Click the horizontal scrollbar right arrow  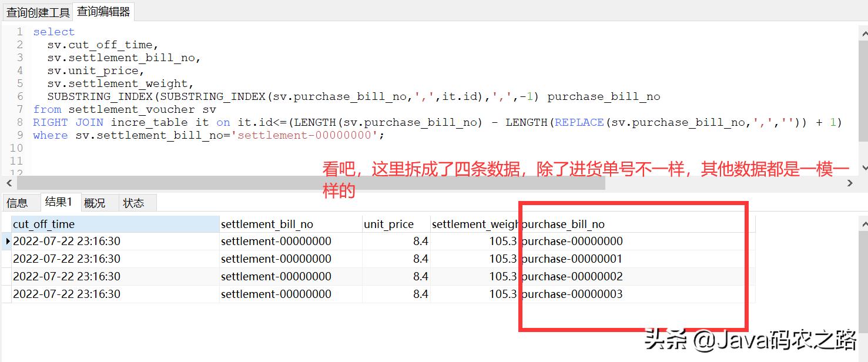point(849,183)
